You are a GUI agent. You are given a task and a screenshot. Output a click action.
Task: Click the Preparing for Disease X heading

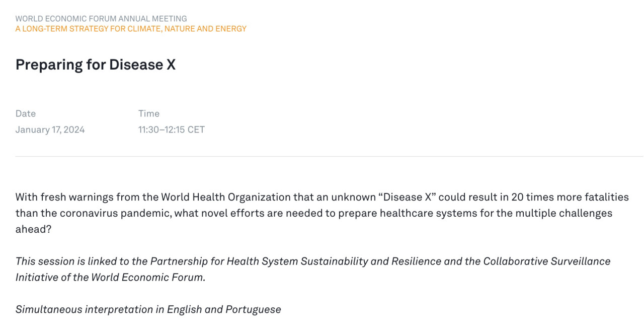(x=96, y=64)
